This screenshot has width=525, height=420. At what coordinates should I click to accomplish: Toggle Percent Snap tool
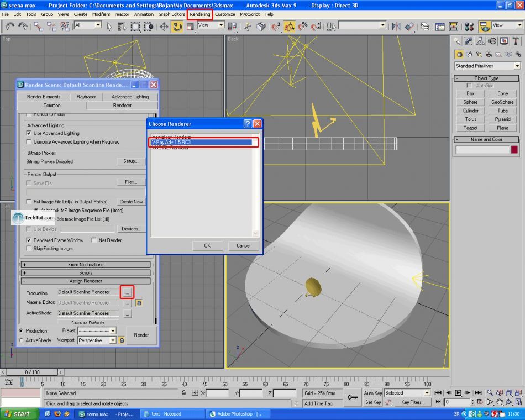(303, 27)
